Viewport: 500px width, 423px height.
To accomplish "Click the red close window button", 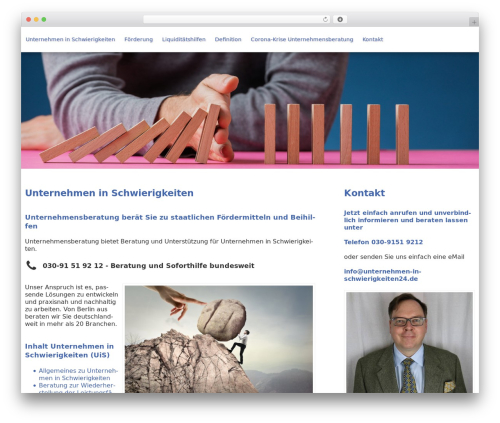I will (x=29, y=20).
